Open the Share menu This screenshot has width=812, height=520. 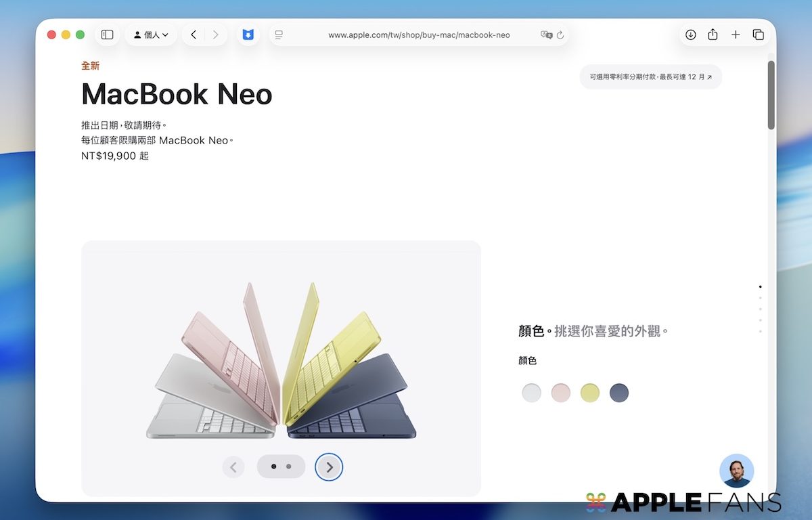[713, 35]
